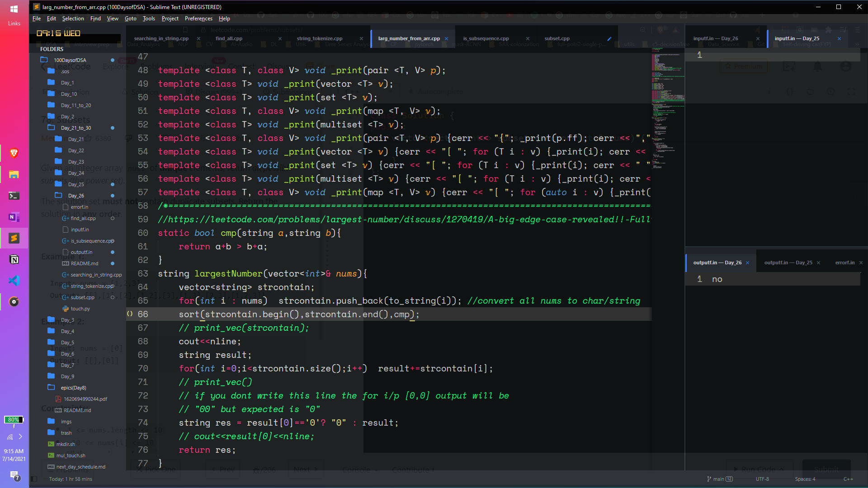Change C++ syntax in status bar
This screenshot has width=868, height=488.
[x=848, y=479]
